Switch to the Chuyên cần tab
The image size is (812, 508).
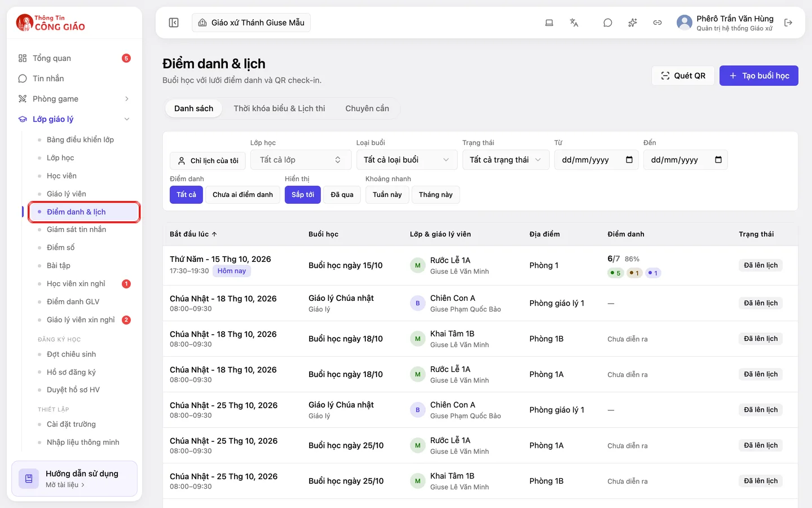[367, 108]
